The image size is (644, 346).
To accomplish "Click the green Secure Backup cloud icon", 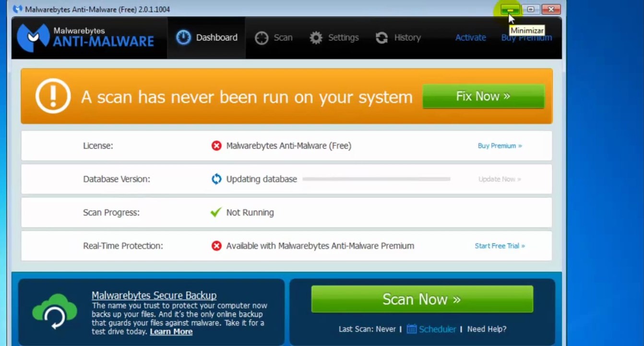I will 55,311.
